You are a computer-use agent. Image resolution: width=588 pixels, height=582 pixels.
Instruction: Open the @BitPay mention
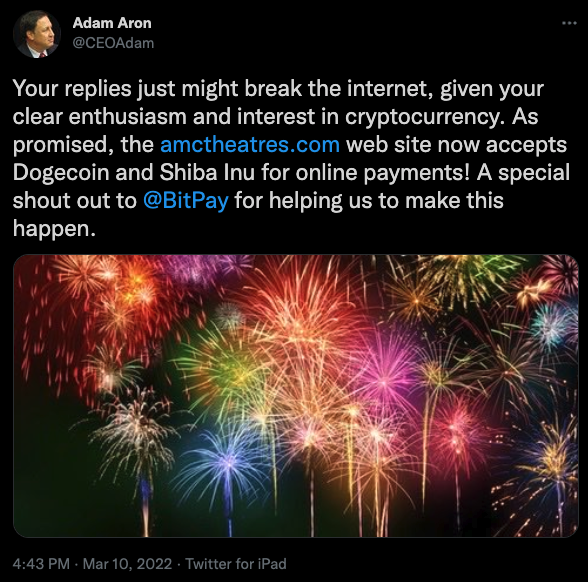tap(186, 200)
